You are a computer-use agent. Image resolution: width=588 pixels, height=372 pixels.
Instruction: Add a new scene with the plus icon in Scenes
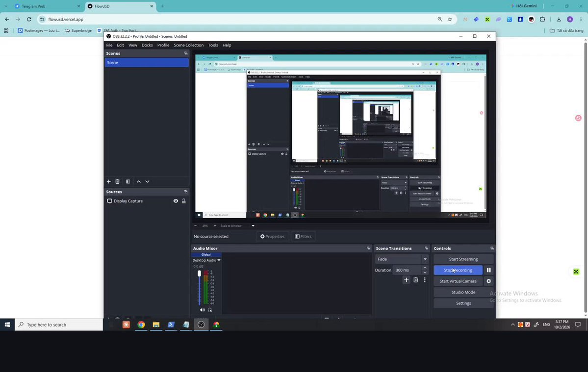click(x=109, y=182)
